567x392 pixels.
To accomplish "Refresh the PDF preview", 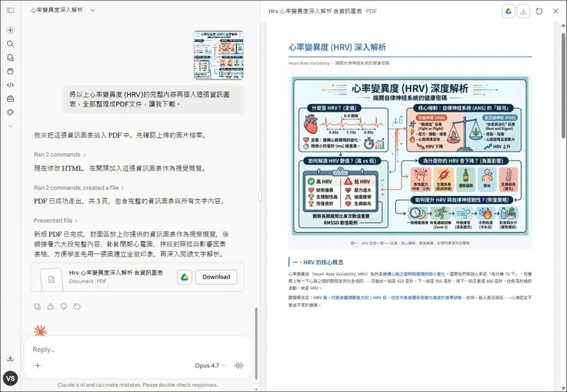I will [x=539, y=11].
